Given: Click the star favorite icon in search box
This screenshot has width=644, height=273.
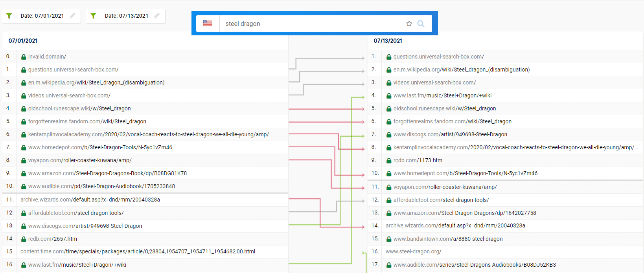Looking at the screenshot, I should pos(409,24).
